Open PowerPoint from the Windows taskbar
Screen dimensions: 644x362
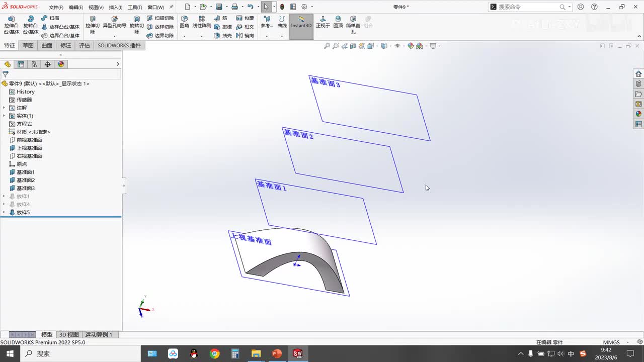tap(276, 353)
